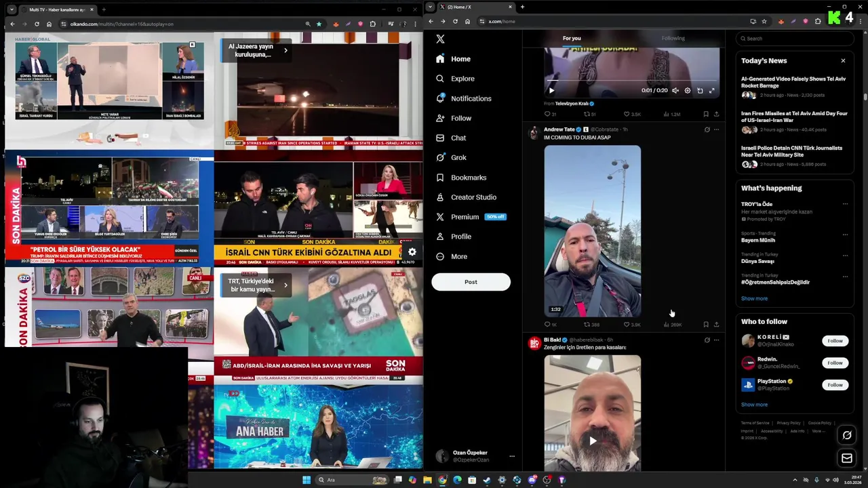Screen dimensions: 868x488
Task: Follow the Redwin. account
Action: click(835, 363)
